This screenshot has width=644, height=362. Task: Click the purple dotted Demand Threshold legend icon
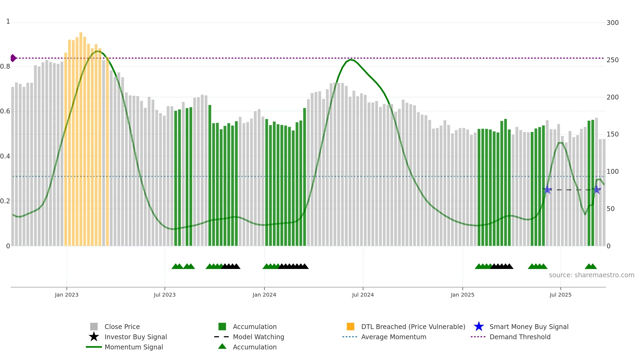pyautogui.click(x=478, y=337)
